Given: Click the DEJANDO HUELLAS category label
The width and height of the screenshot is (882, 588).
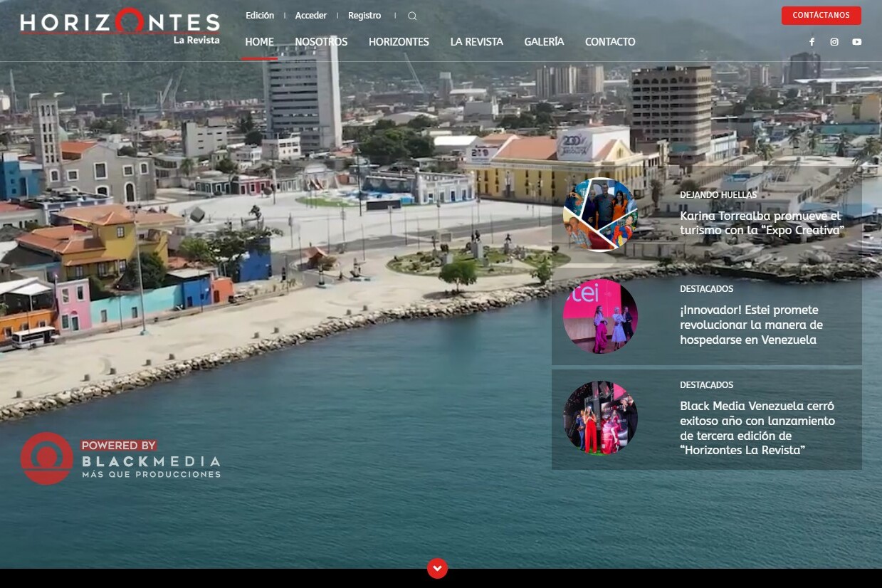Looking at the screenshot, I should pos(718,194).
